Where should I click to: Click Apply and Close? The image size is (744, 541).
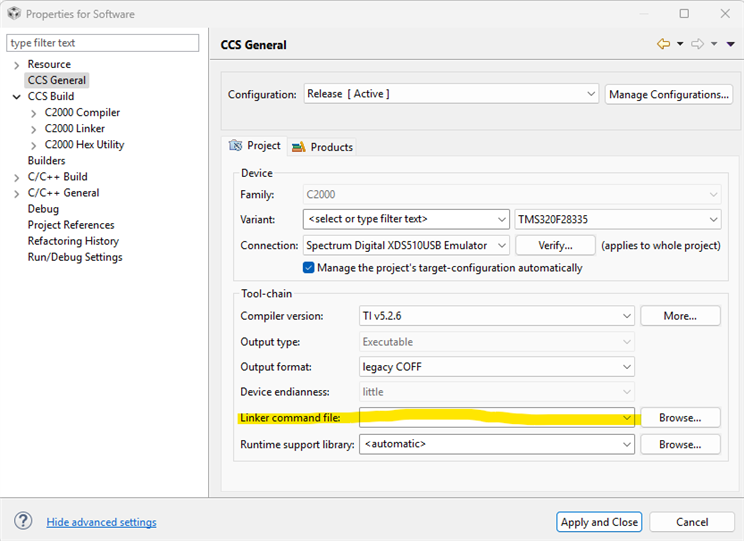[599, 522]
